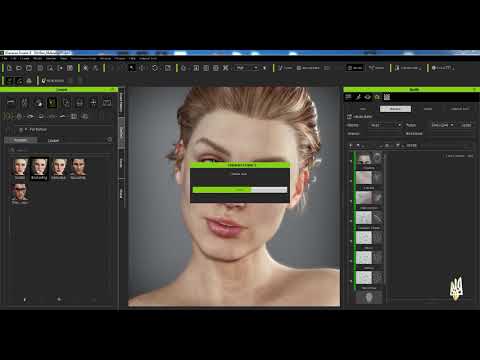Screen dimensions: 480x360
Task: Click the New Project icon in the main toolbar
Action: click(x=9, y=68)
